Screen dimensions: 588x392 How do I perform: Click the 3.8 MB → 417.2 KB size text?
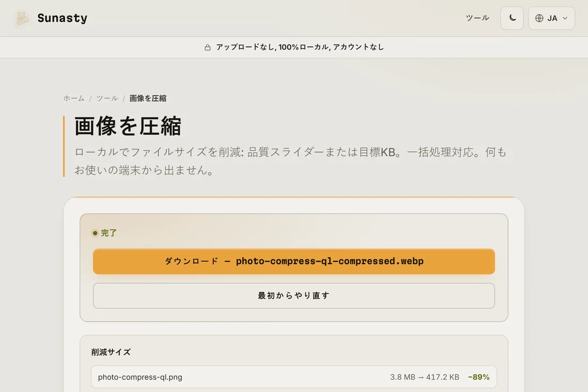tap(424, 377)
